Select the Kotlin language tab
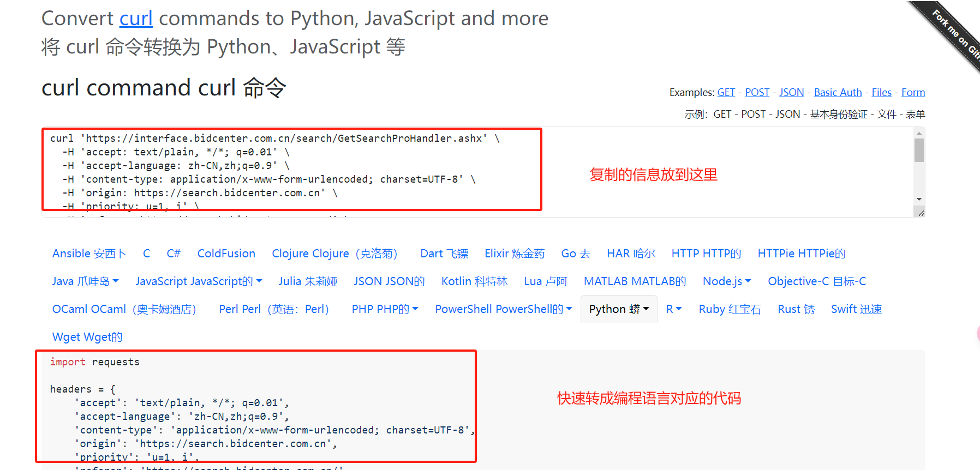This screenshot has width=980, height=470. pos(474,281)
